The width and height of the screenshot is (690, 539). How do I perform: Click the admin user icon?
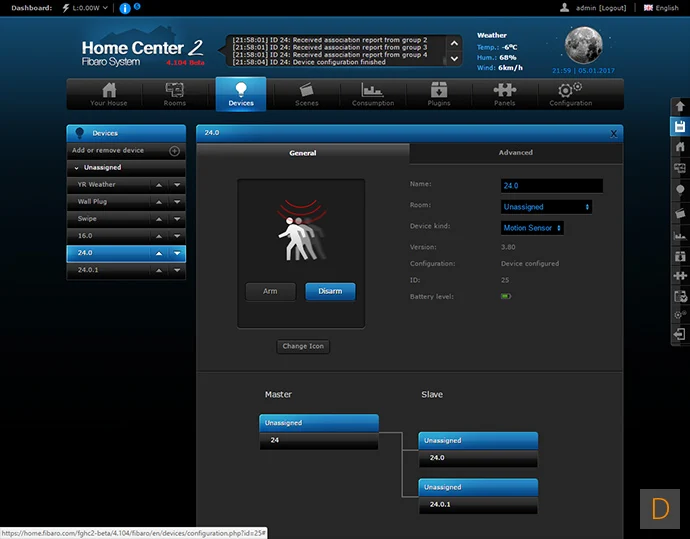pos(564,7)
